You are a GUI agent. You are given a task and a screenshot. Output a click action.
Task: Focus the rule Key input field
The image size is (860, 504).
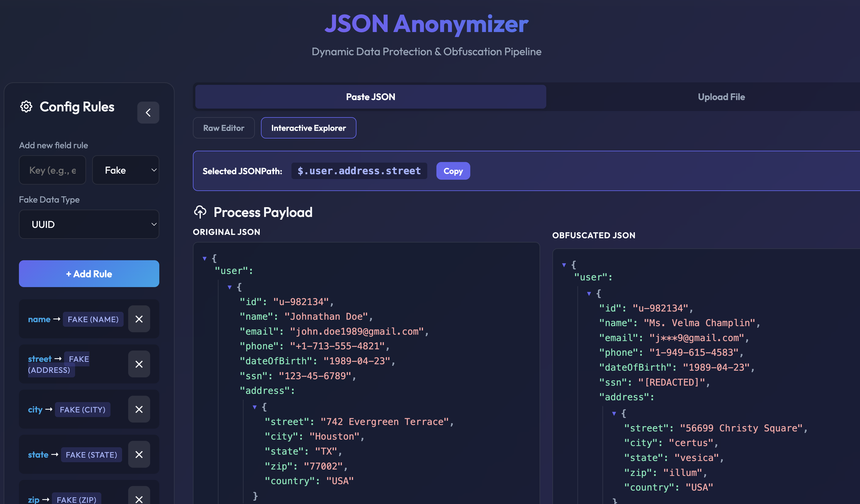pos(52,170)
